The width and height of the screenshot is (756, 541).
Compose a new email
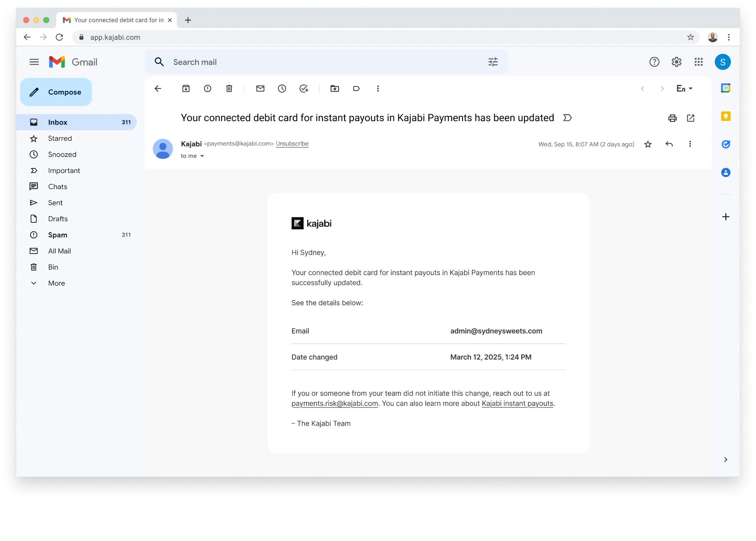pos(56,92)
